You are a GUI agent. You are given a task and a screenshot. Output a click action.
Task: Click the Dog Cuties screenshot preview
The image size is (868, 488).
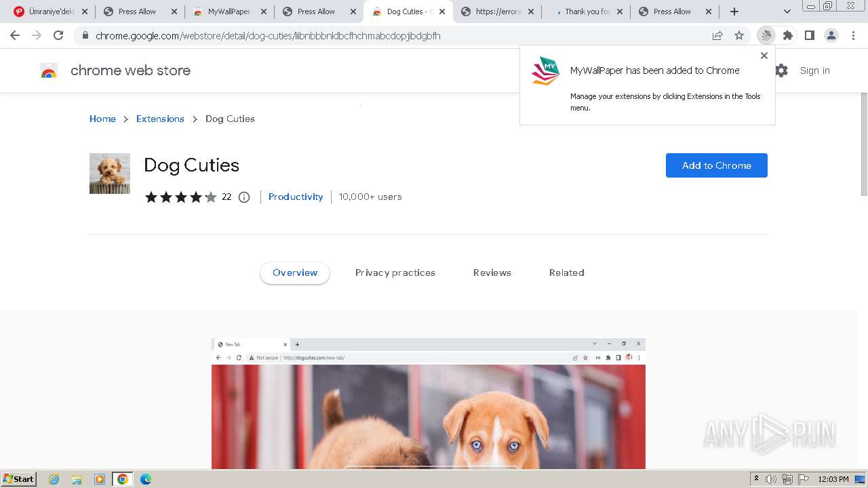pos(429,403)
